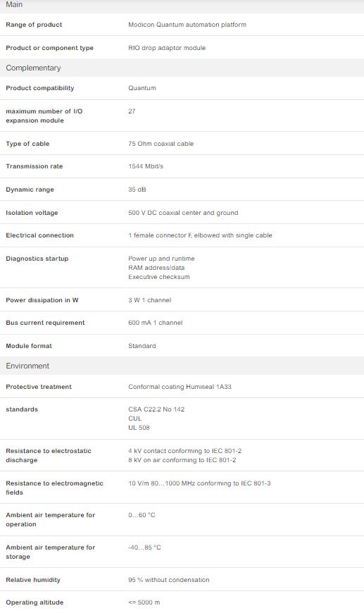This screenshot has width=364, height=613.
Task: Click the UL 508 standard entry
Action: pyautogui.click(x=139, y=428)
